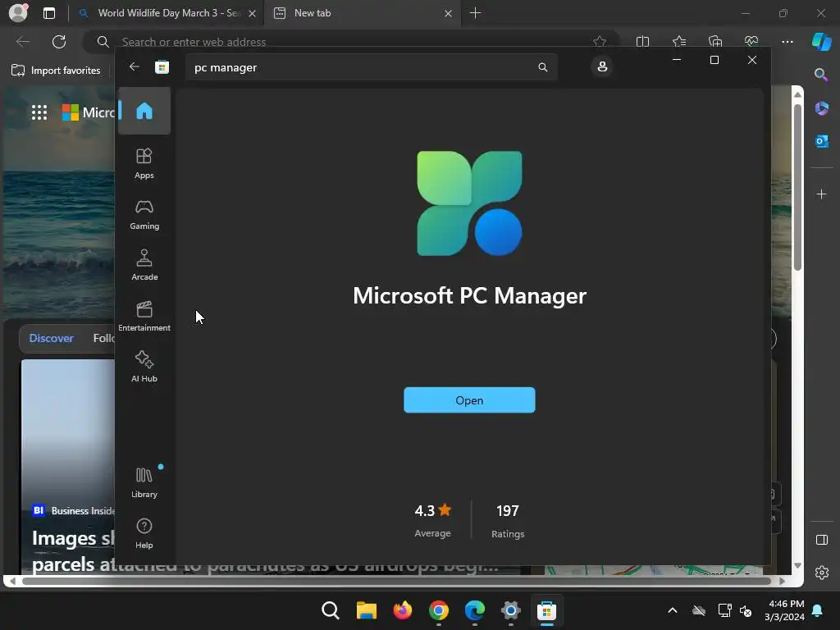
Task: Open the Gaming section in Store sidebar
Action: click(x=144, y=214)
